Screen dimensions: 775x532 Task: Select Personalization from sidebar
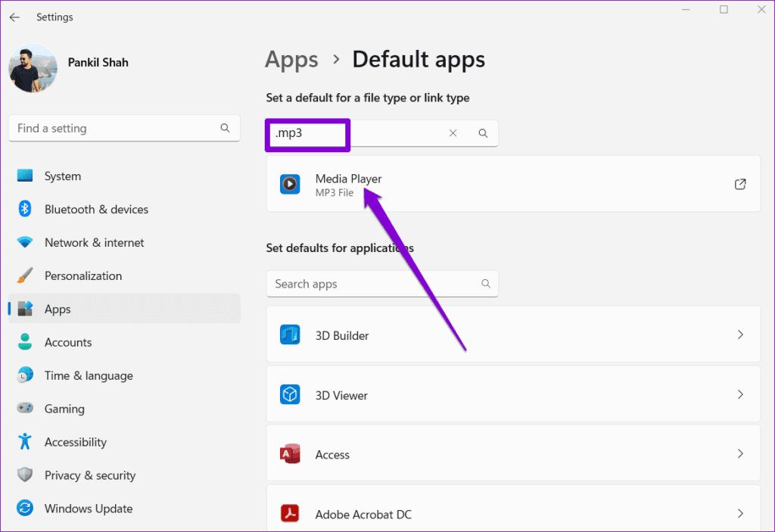(82, 276)
